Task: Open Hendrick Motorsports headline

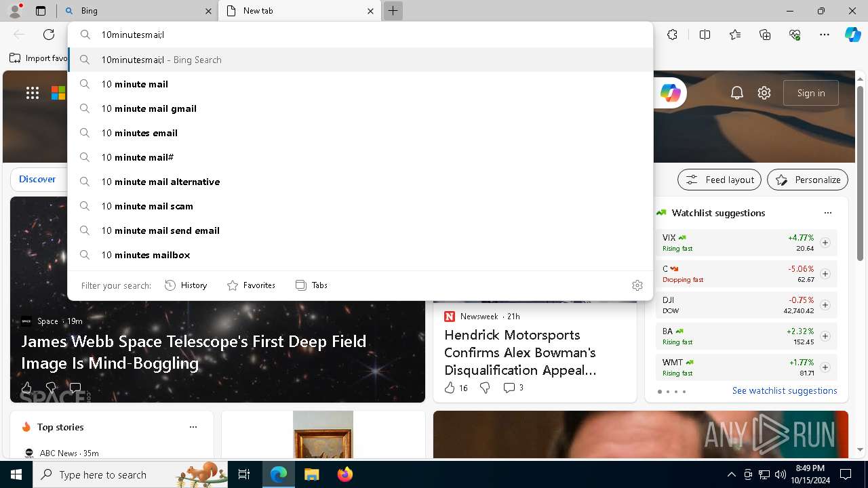Action: tap(520, 352)
